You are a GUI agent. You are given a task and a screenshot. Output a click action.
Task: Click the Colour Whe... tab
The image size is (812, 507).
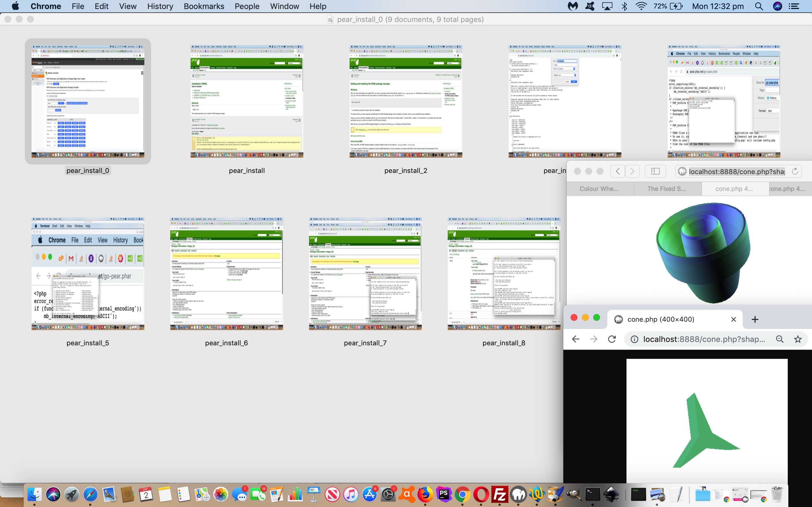click(599, 188)
